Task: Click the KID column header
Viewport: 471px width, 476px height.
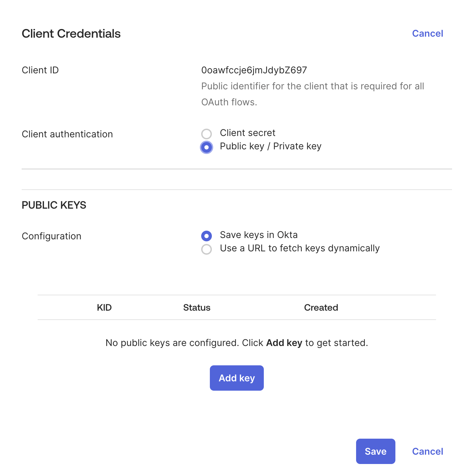Action: [x=104, y=307]
